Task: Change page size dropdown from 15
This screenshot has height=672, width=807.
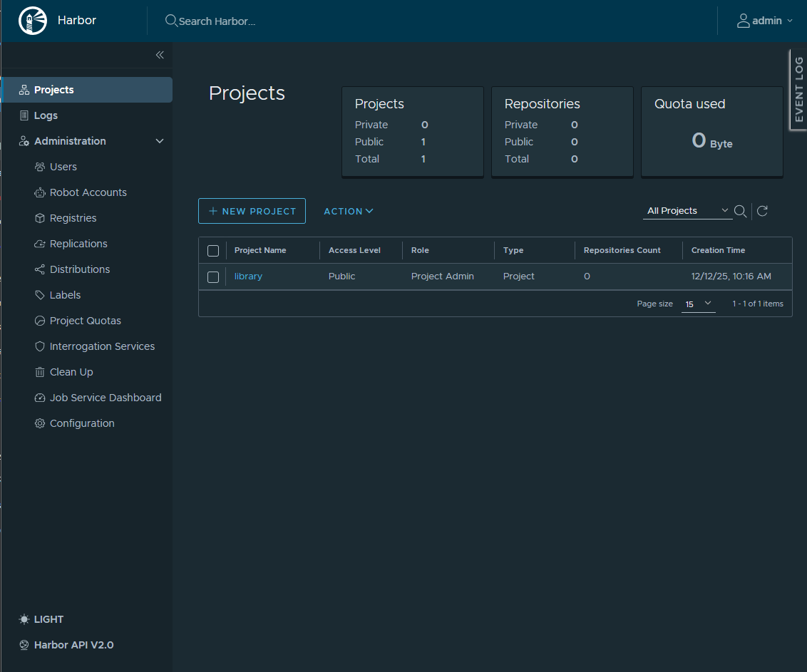Action: (x=698, y=304)
